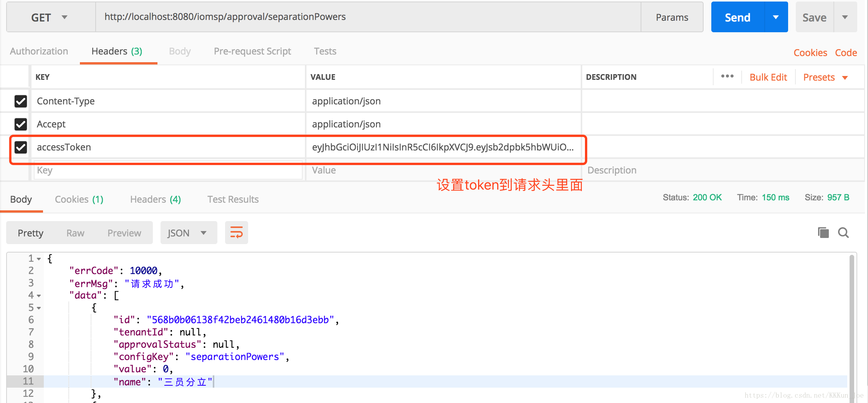Viewport: 868px width, 403px height.
Task: Select the Pretty view mode
Action: [x=30, y=233]
